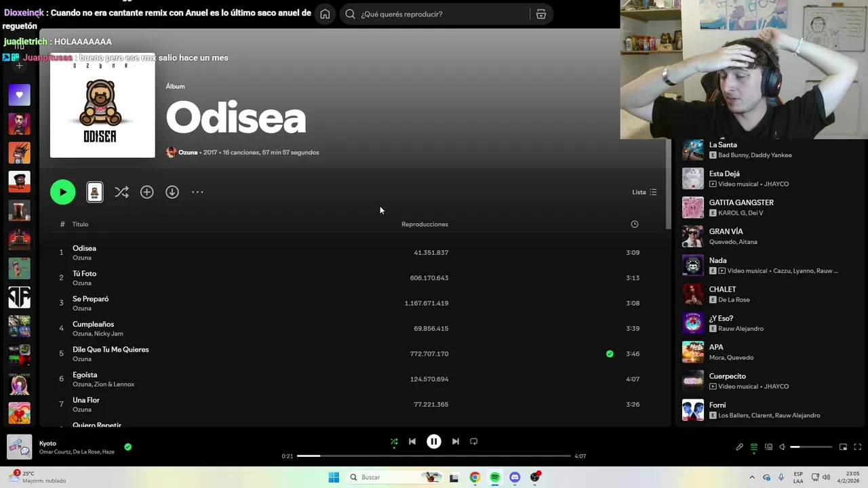Select the track Cumpleaños
Viewport: 868px width, 488px height.
pos(93,324)
